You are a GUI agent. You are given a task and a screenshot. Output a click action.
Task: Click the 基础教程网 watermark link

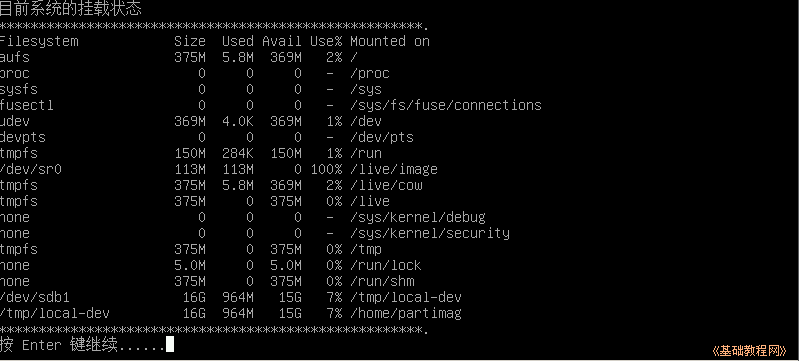749,351
